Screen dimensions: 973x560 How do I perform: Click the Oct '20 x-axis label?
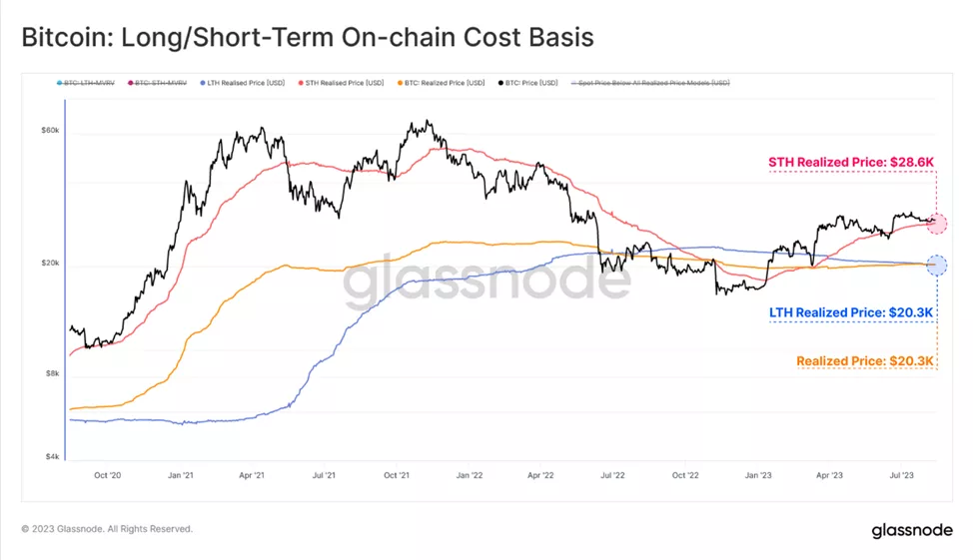[108, 475]
